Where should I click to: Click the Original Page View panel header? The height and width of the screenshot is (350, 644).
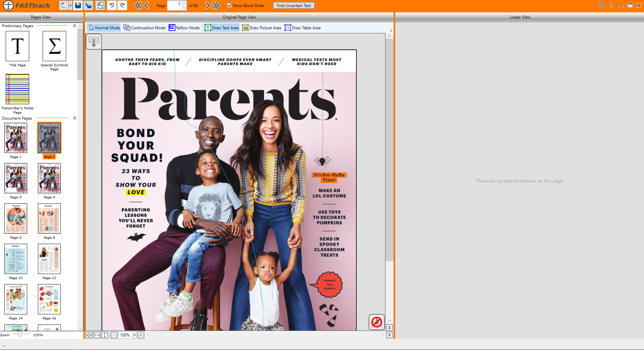pos(239,17)
